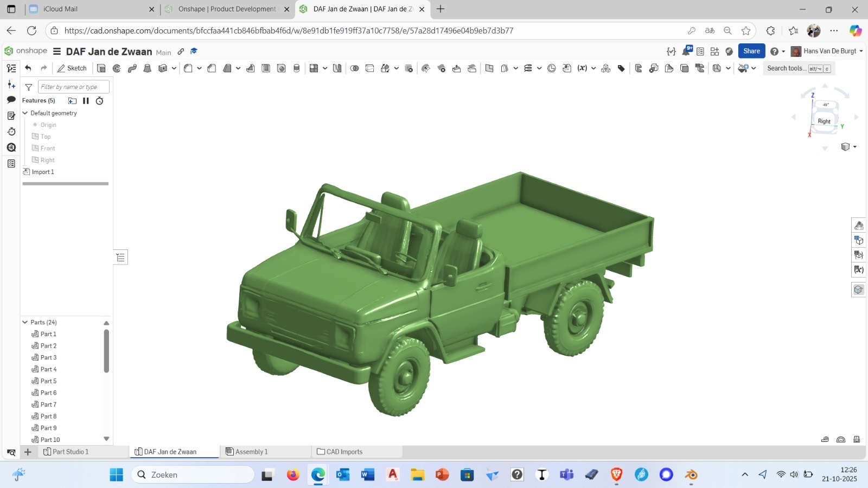The width and height of the screenshot is (868, 488).
Task: Choose the Boolean tool in the toolbar
Action: click(x=354, y=68)
